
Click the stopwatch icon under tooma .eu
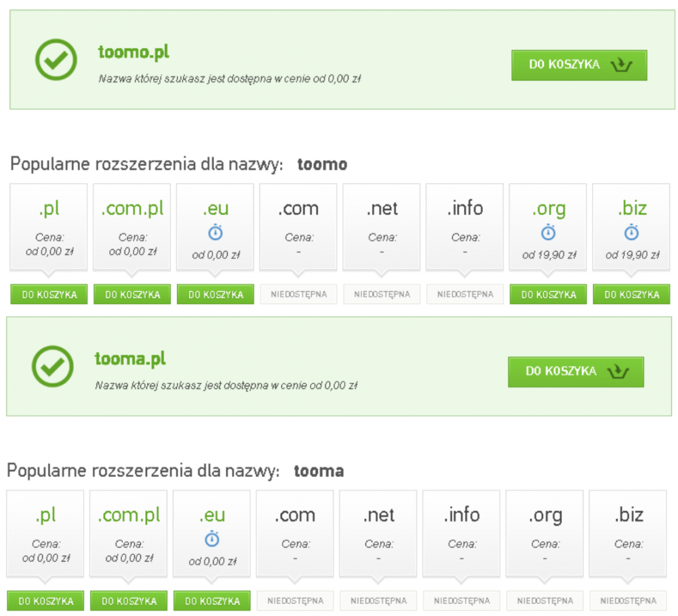212,539
